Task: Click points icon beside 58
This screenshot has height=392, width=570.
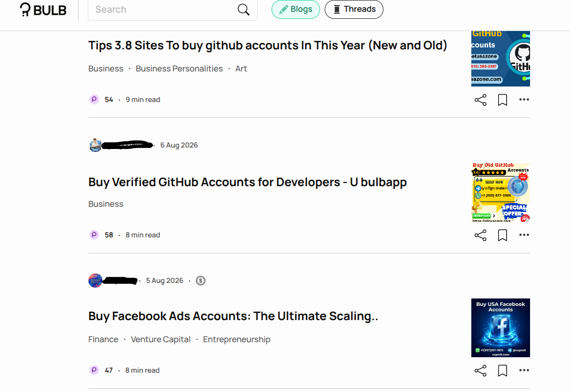Action: [94, 235]
